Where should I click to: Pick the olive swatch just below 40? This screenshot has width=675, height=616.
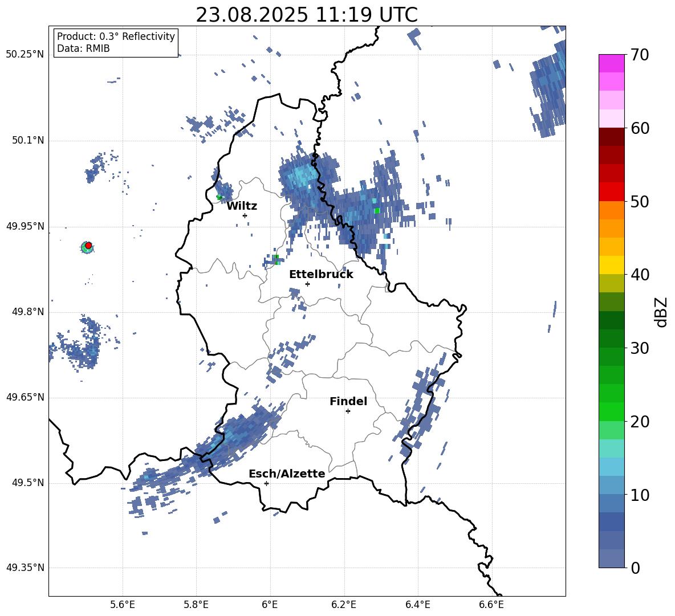pyautogui.click(x=611, y=283)
